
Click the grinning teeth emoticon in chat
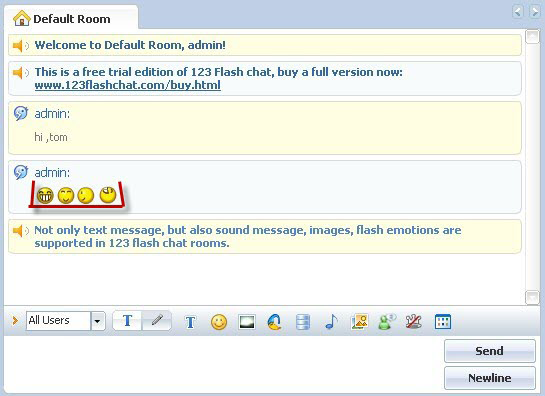tap(45, 195)
